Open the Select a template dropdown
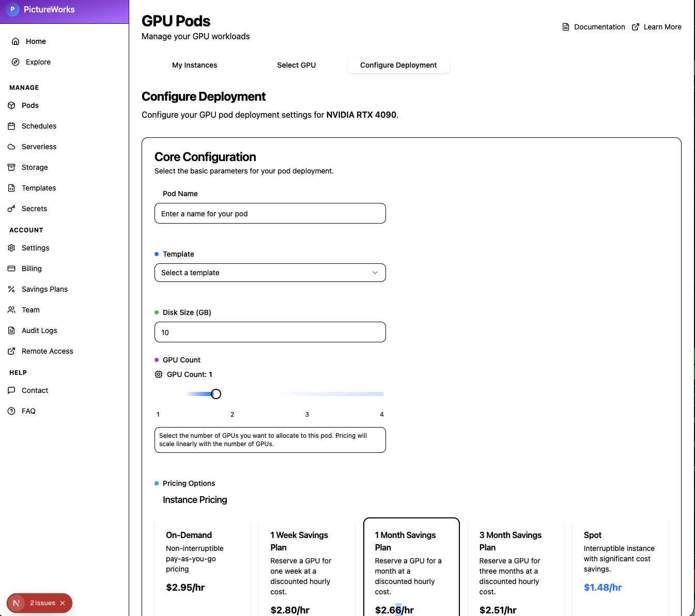This screenshot has width=695, height=616. click(x=270, y=273)
